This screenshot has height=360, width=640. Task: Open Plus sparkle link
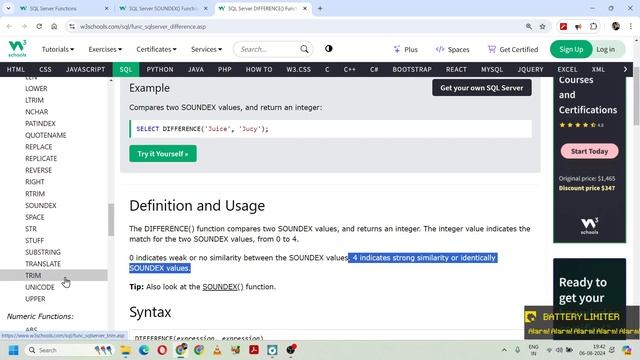point(406,49)
